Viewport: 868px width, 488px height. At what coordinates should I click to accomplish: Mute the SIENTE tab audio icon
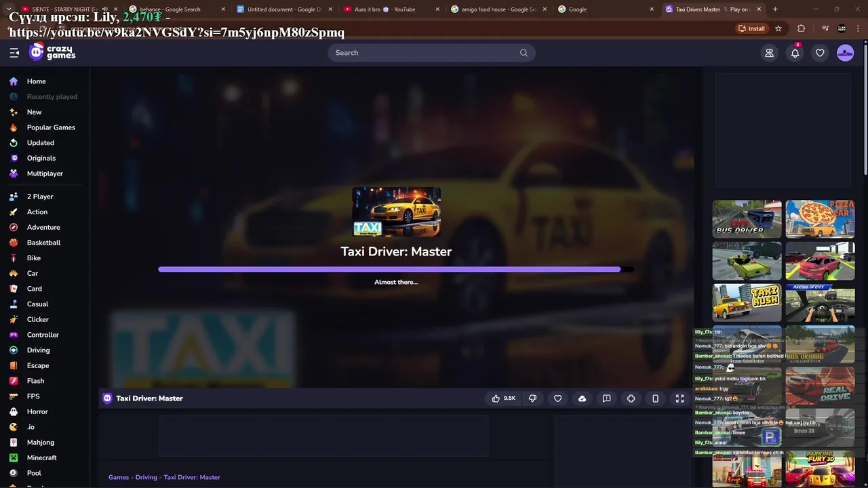pyautogui.click(x=104, y=9)
